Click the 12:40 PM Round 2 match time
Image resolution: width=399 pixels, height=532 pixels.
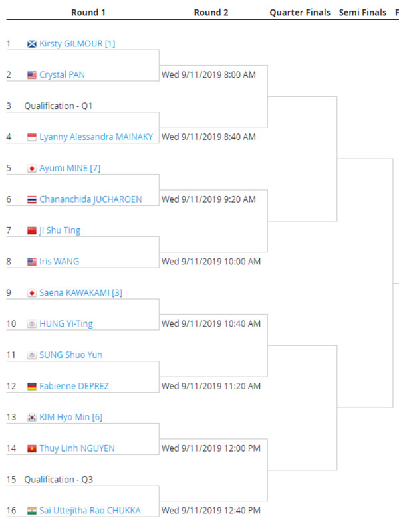[x=211, y=511]
